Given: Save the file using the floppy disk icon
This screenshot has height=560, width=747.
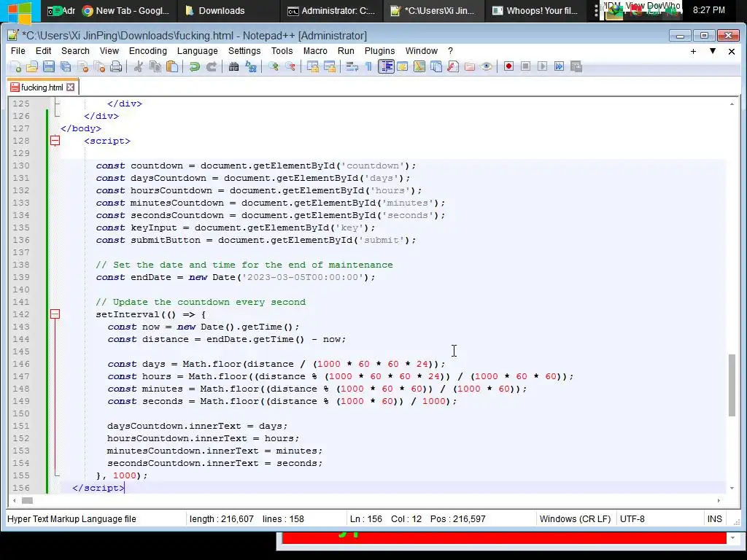Looking at the screenshot, I should click(49, 66).
